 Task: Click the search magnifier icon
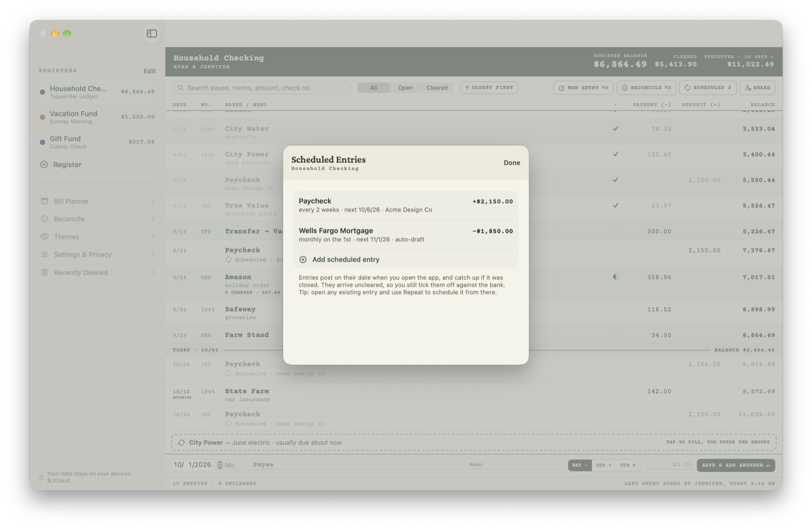coord(181,88)
